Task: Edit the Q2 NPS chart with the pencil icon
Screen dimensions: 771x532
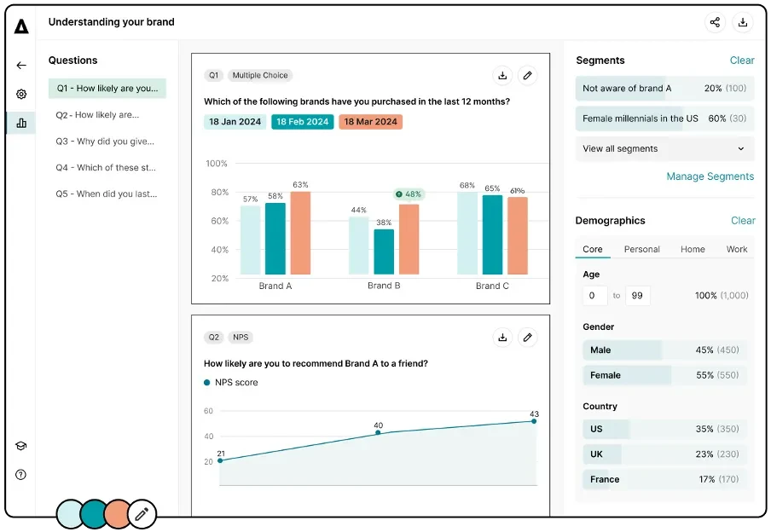Action: click(528, 338)
